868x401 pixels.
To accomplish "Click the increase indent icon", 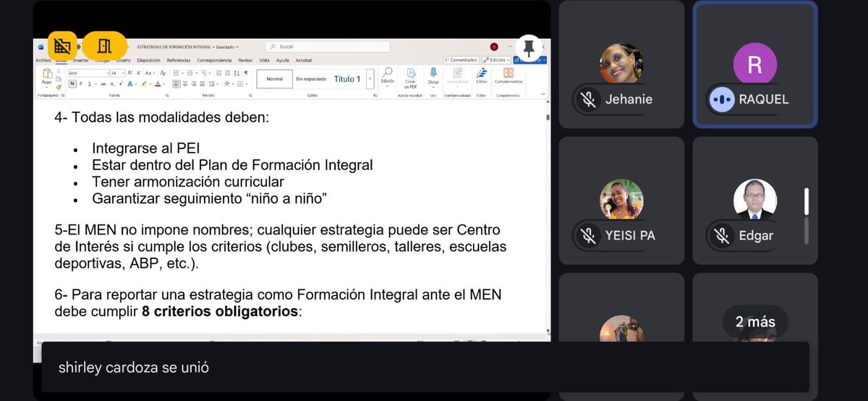I will [227, 73].
